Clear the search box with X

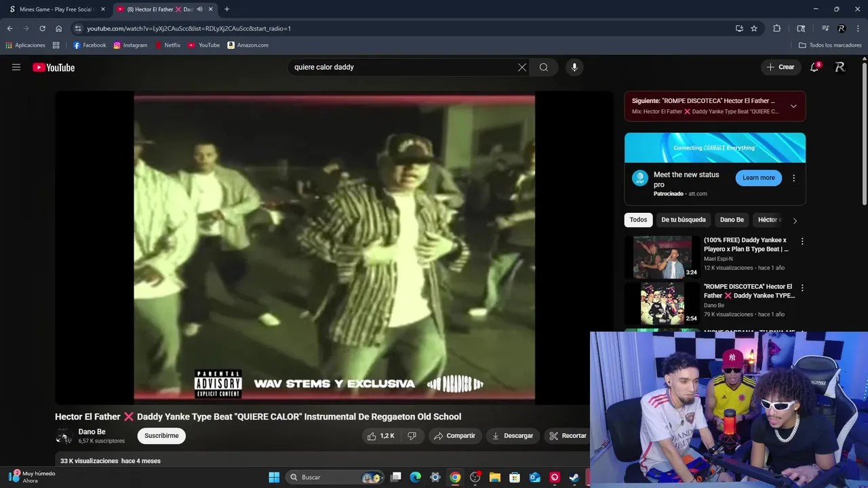point(522,67)
